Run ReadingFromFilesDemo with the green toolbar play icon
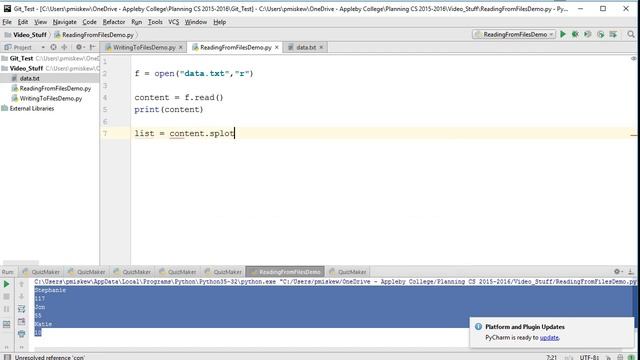The width and height of the screenshot is (640, 360). (563, 34)
